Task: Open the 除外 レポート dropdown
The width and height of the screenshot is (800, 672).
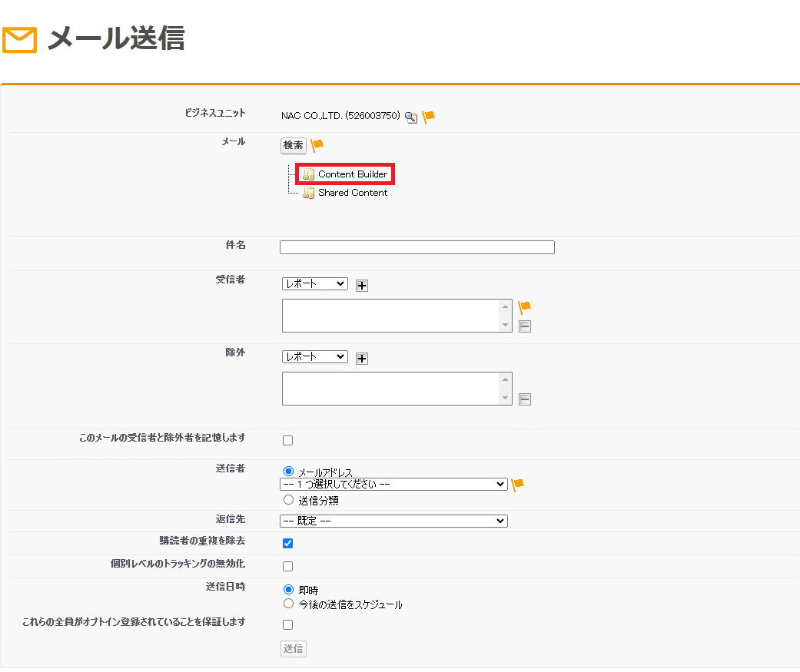Action: coord(315,357)
